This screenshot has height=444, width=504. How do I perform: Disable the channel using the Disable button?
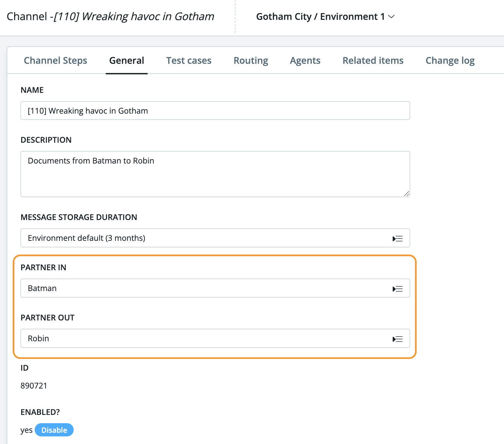pos(54,430)
